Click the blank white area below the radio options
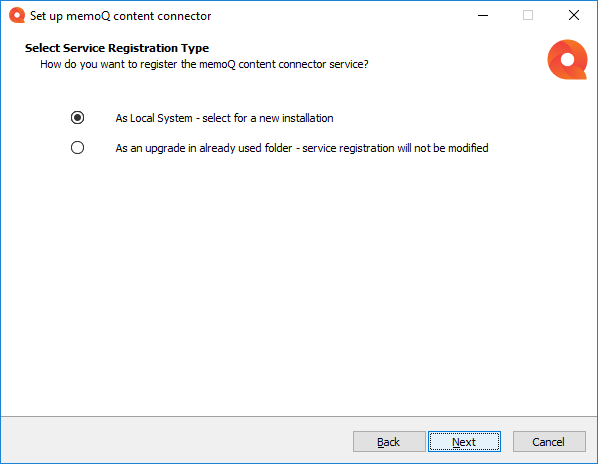This screenshot has width=598, height=464. point(299,286)
